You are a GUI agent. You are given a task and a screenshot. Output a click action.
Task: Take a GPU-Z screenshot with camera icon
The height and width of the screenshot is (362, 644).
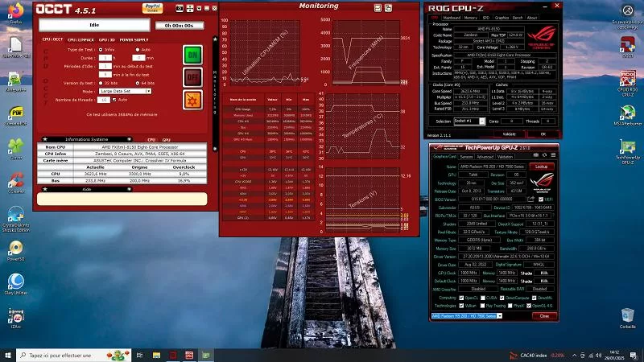pyautogui.click(x=535, y=155)
